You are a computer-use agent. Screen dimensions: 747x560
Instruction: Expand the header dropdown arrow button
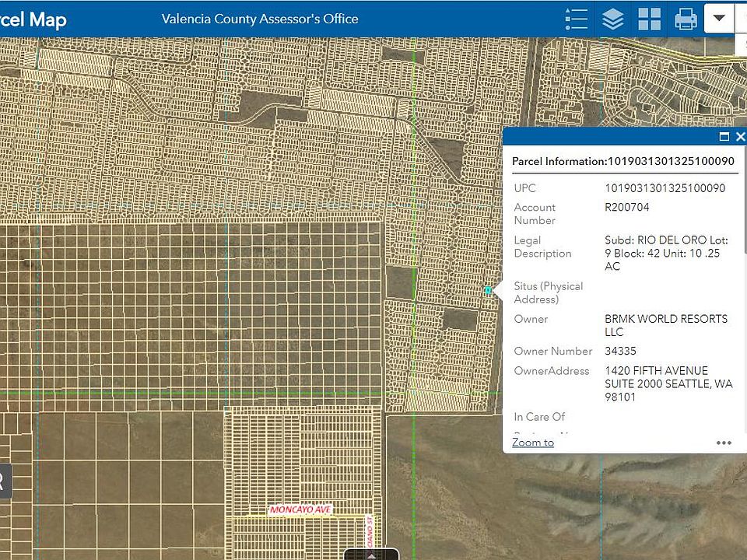coord(719,19)
